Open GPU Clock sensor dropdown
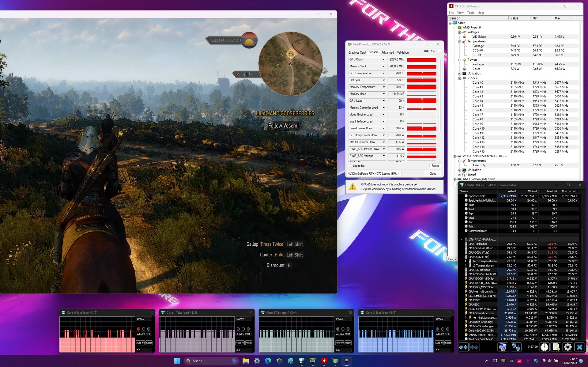The width and height of the screenshot is (588, 367). [x=383, y=59]
